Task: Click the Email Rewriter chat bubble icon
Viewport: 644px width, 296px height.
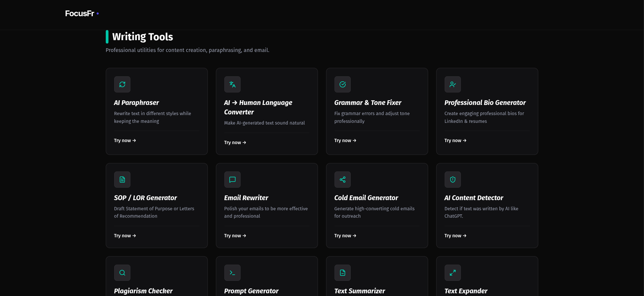Action: 232,180
